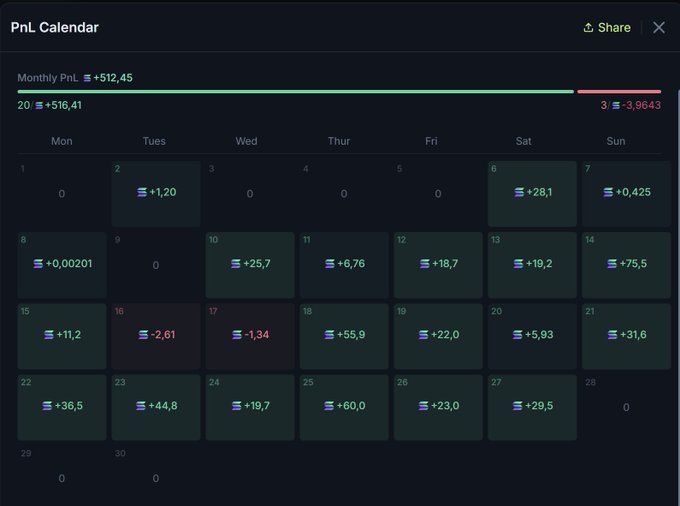The width and height of the screenshot is (680, 506).
Task: Click the Monthly PnL value +512,45
Action: click(x=113, y=78)
